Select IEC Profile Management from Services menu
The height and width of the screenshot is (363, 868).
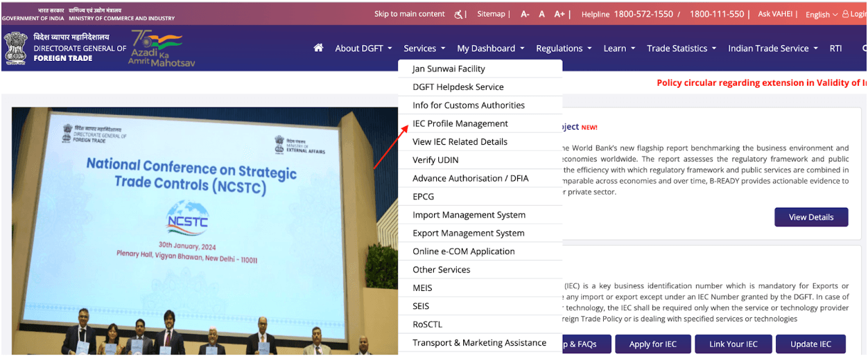click(460, 123)
